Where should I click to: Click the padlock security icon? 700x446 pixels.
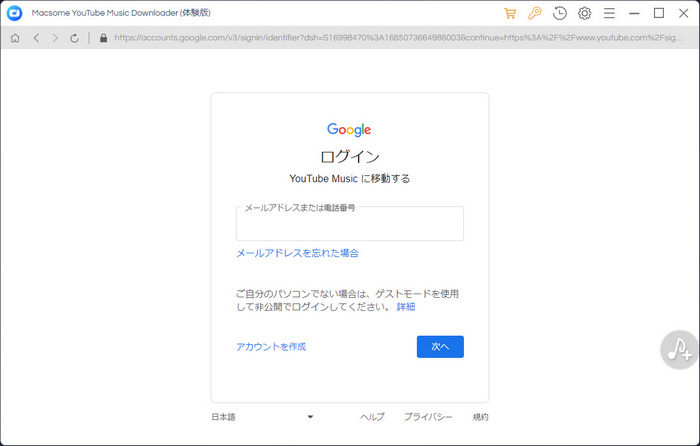click(x=104, y=38)
